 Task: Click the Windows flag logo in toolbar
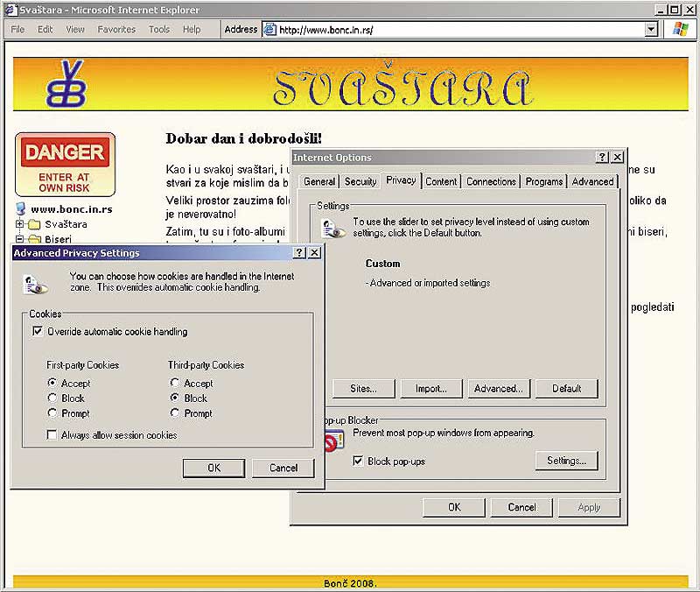coord(681,30)
